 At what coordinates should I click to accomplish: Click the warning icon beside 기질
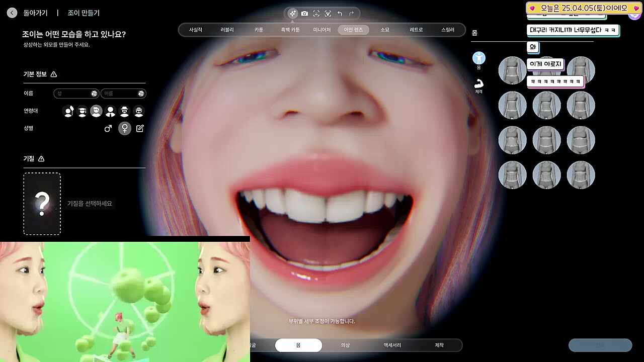click(41, 159)
